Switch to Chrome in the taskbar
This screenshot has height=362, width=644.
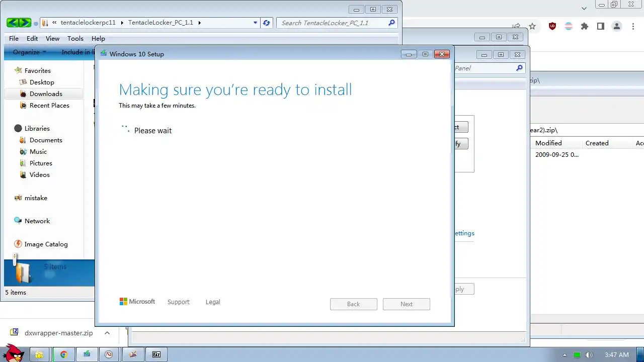[x=64, y=354]
